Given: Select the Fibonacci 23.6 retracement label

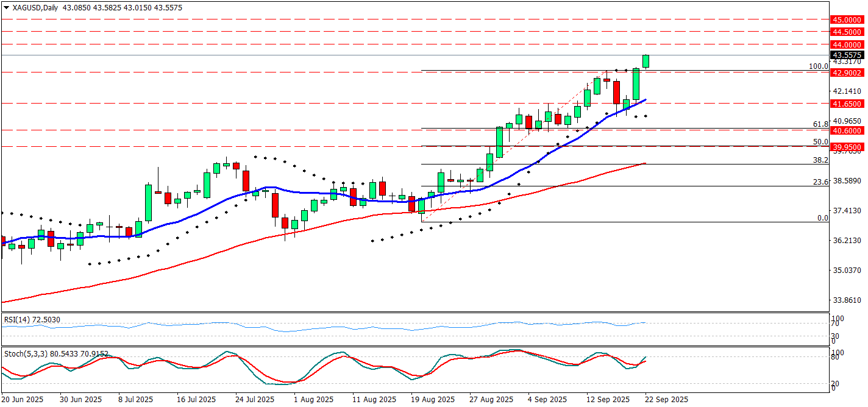Looking at the screenshot, I should coord(820,182).
